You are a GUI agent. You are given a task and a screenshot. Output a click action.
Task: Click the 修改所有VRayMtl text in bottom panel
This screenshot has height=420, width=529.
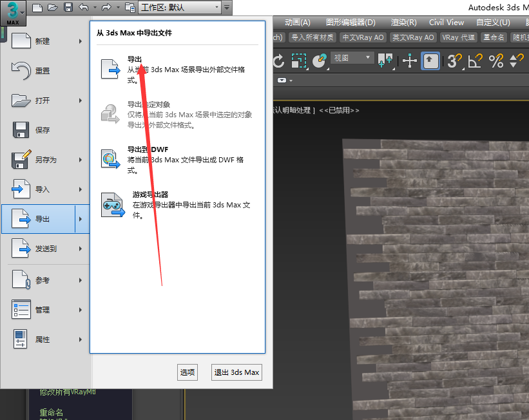[68, 392]
